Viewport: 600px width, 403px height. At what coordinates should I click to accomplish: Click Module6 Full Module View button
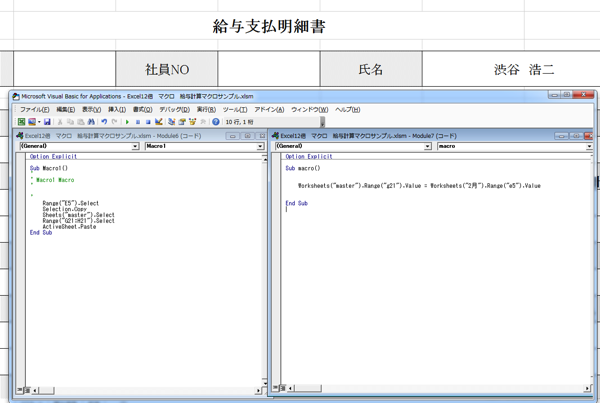point(27,390)
